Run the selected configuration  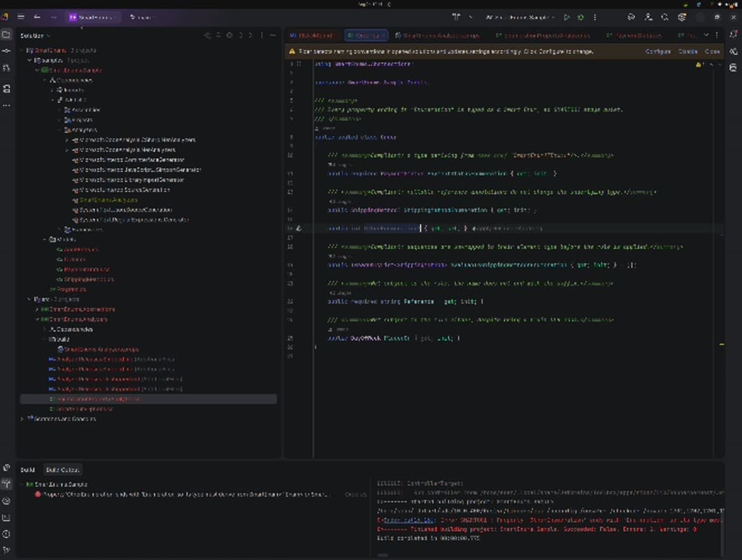click(567, 17)
